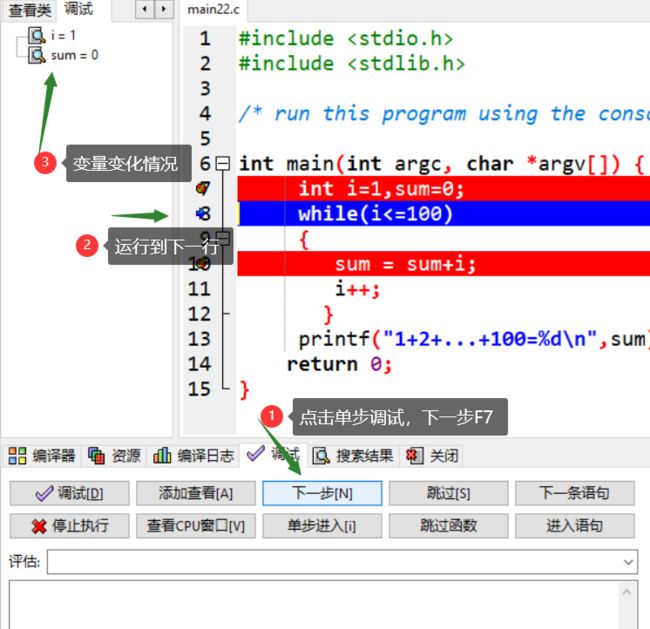The image size is (650, 629).
Task: Click code line 'sum = sum+i;'
Action: tap(405, 264)
